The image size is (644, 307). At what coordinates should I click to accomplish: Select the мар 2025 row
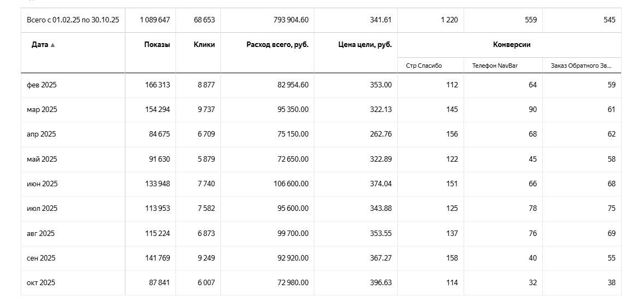(42, 110)
